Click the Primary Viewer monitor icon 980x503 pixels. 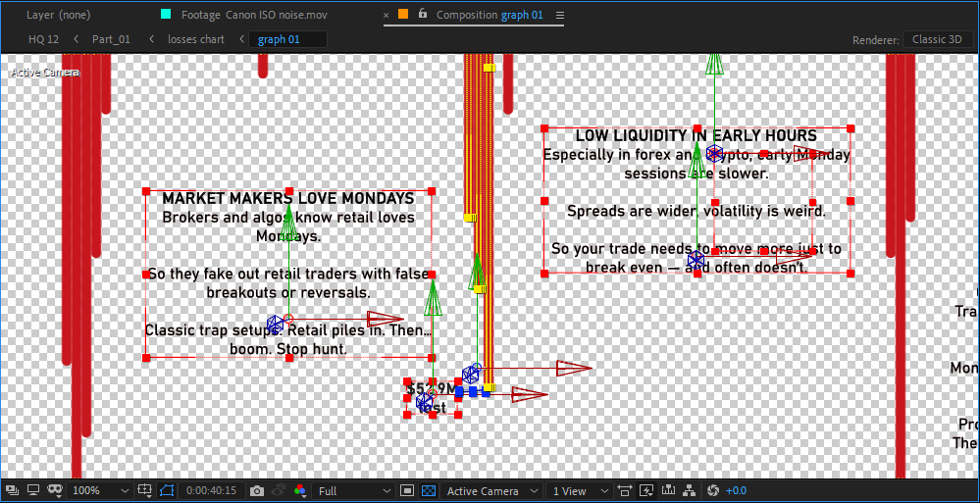click(33, 491)
